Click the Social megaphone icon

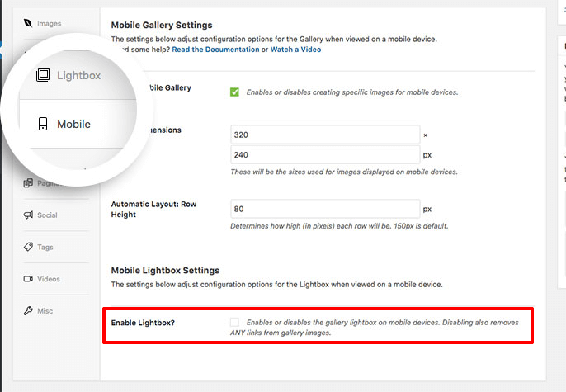28,215
